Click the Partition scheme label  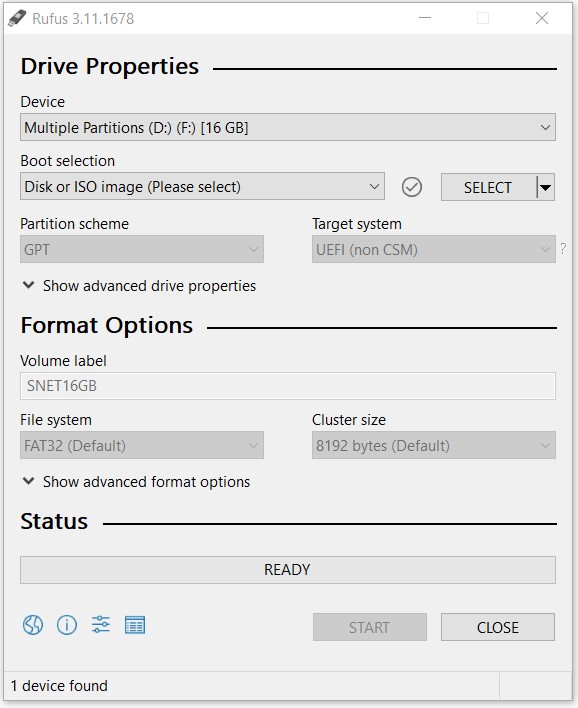[75, 224]
